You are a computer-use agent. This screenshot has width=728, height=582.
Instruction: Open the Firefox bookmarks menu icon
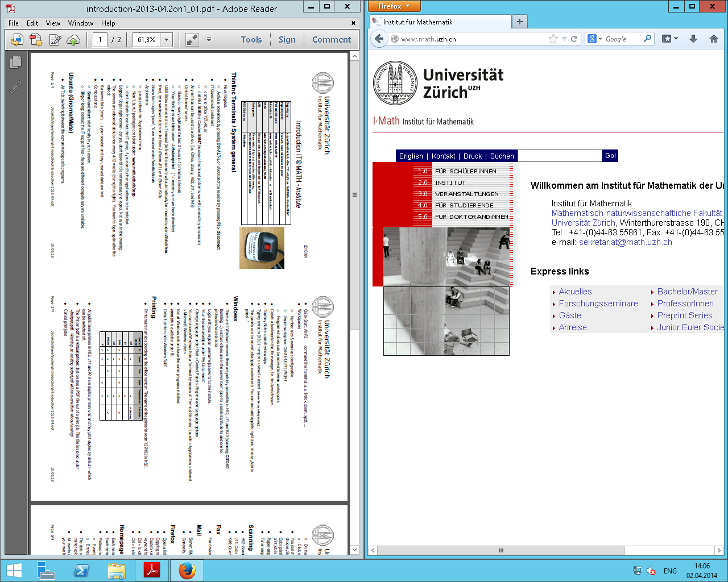point(670,39)
